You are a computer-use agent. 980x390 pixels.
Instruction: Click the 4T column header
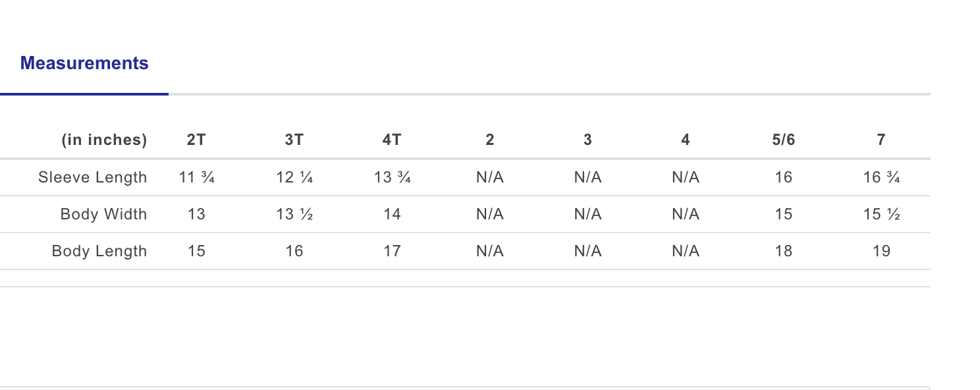pos(392,140)
